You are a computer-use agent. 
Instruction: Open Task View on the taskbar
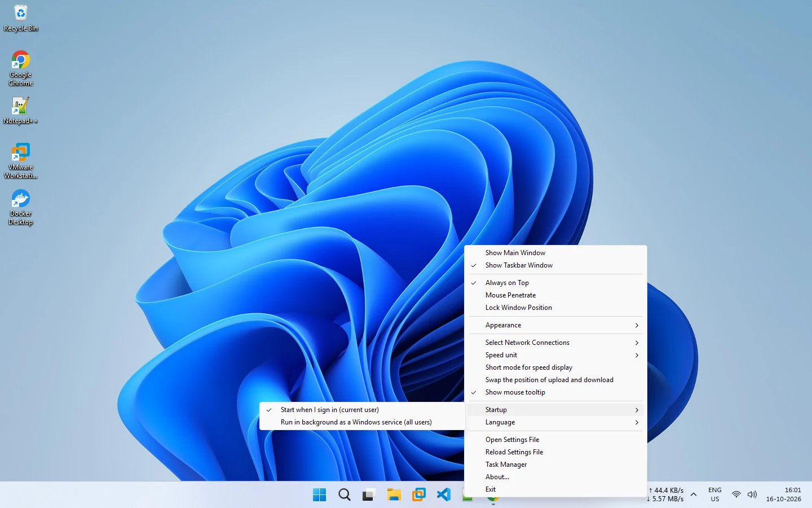(369, 495)
